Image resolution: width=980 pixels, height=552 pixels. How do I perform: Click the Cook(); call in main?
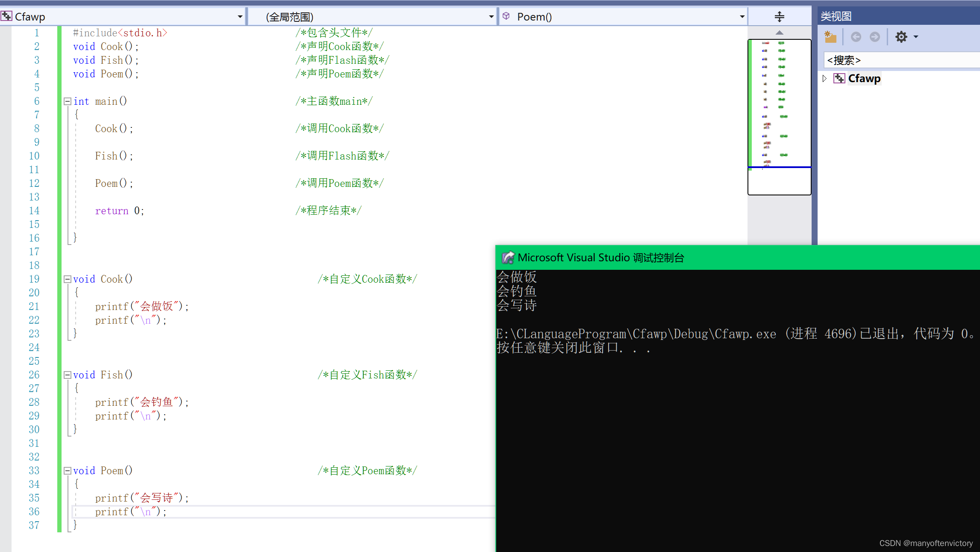(x=114, y=129)
